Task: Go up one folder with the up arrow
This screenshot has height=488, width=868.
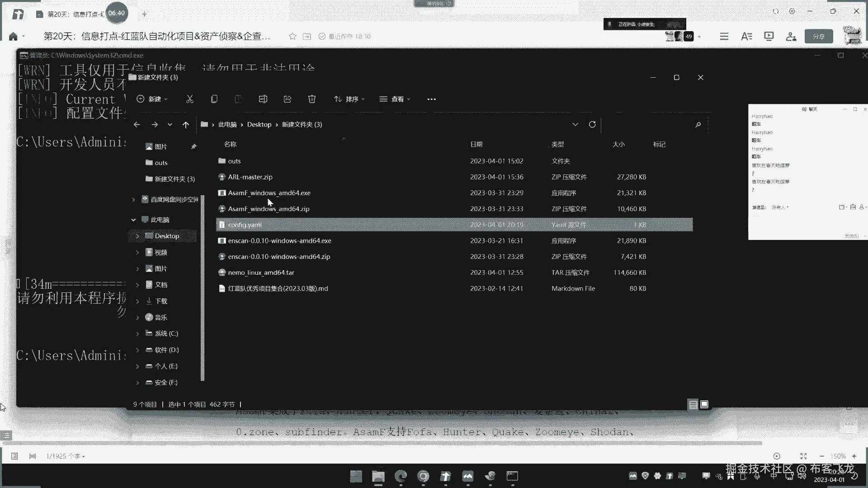Action: point(186,125)
